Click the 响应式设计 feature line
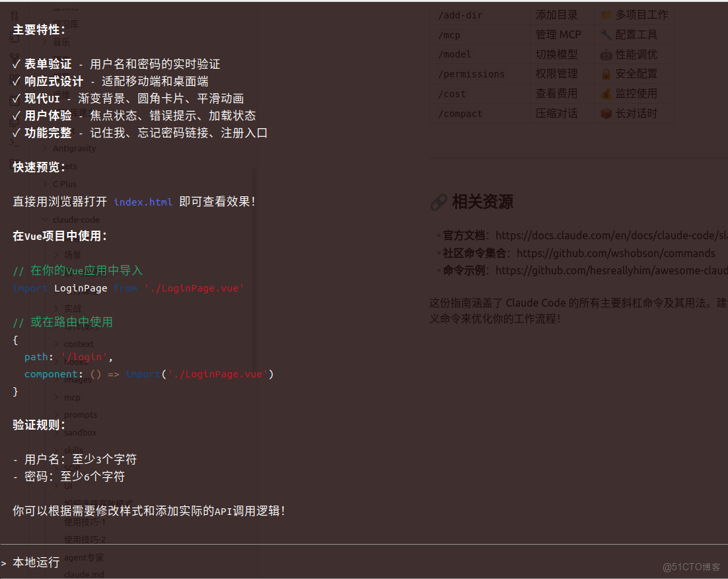Screen dimensions: 728x579 [110, 81]
